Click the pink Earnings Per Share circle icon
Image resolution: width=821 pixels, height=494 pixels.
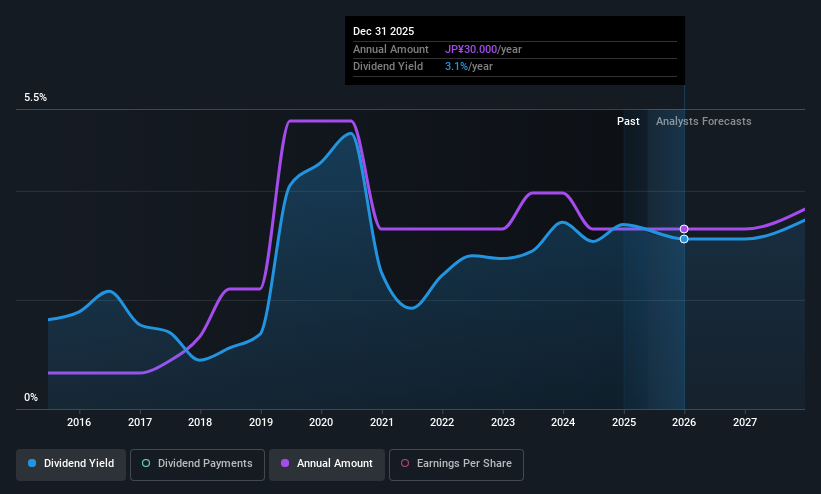405,464
